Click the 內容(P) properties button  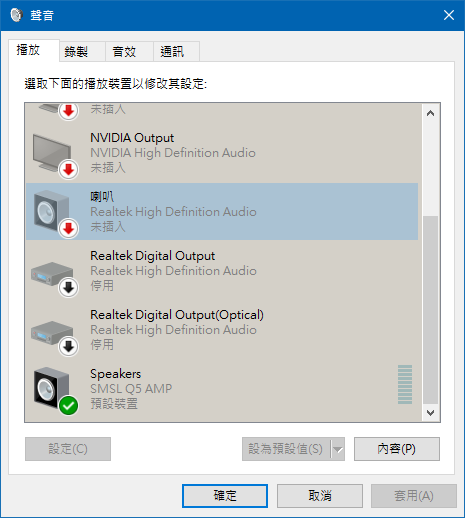(397, 449)
